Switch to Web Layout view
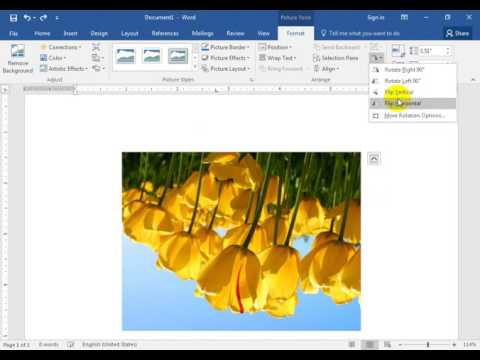 [x=387, y=345]
